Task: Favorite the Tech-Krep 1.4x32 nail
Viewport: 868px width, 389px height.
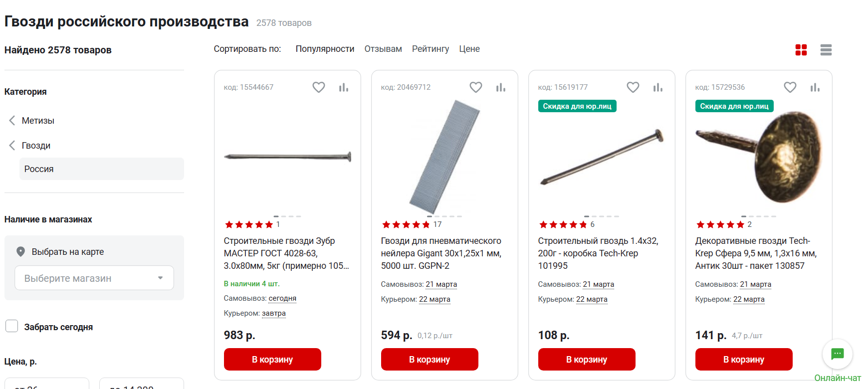Action: (633, 87)
